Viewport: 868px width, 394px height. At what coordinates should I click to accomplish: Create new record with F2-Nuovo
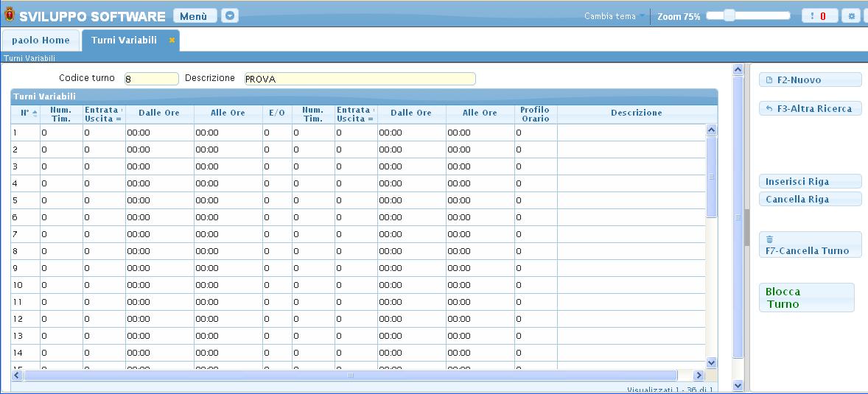pos(810,80)
